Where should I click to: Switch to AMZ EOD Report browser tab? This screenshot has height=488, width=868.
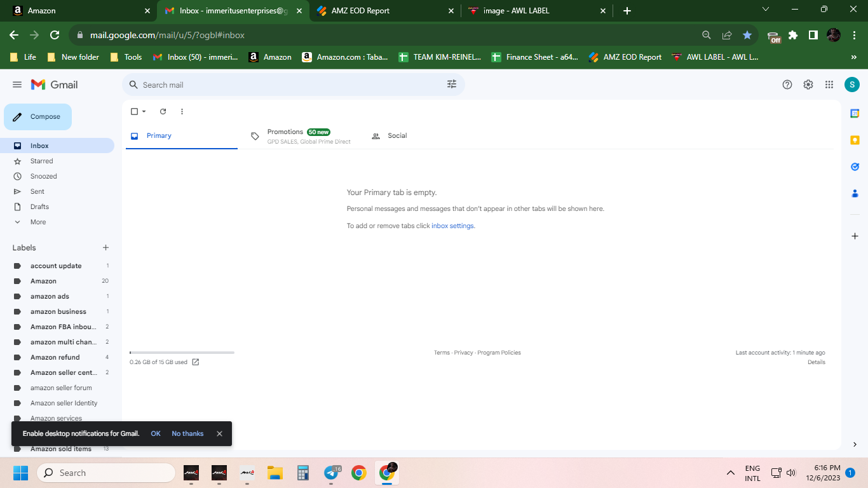point(385,11)
